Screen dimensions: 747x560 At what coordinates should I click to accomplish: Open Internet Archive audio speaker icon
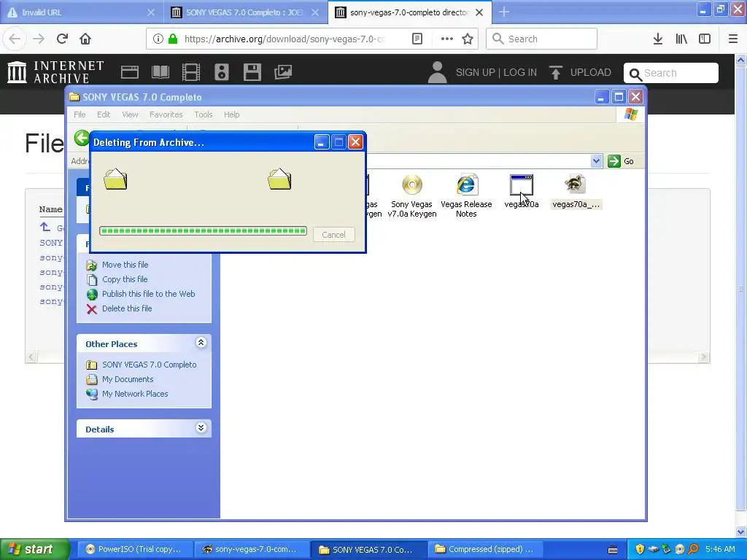click(222, 72)
